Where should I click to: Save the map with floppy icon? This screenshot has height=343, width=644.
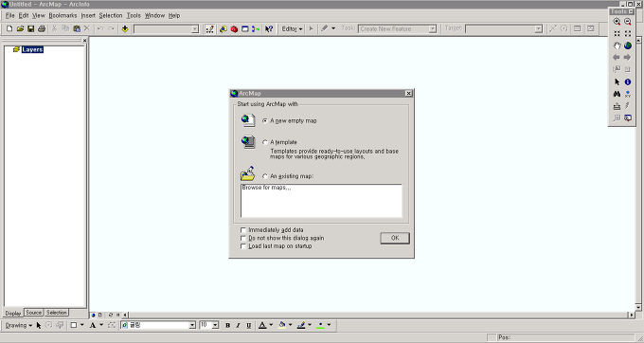[x=31, y=28]
